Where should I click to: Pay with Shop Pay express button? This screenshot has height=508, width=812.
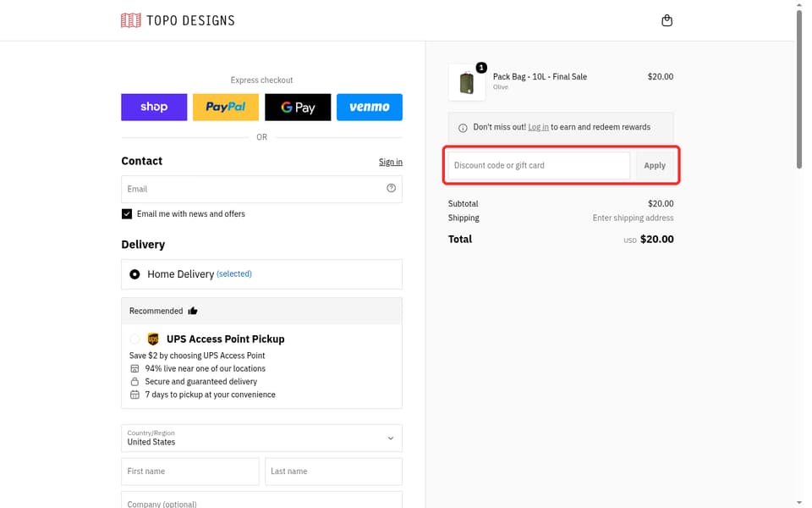[x=154, y=108]
